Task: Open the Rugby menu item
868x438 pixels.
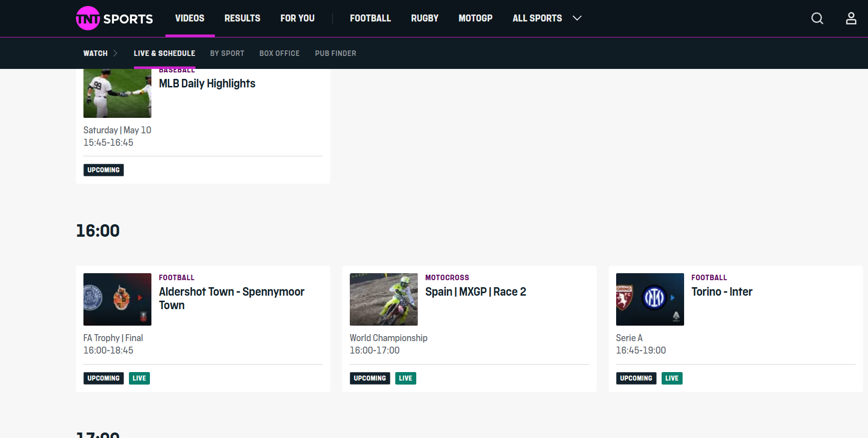Action: [425, 18]
